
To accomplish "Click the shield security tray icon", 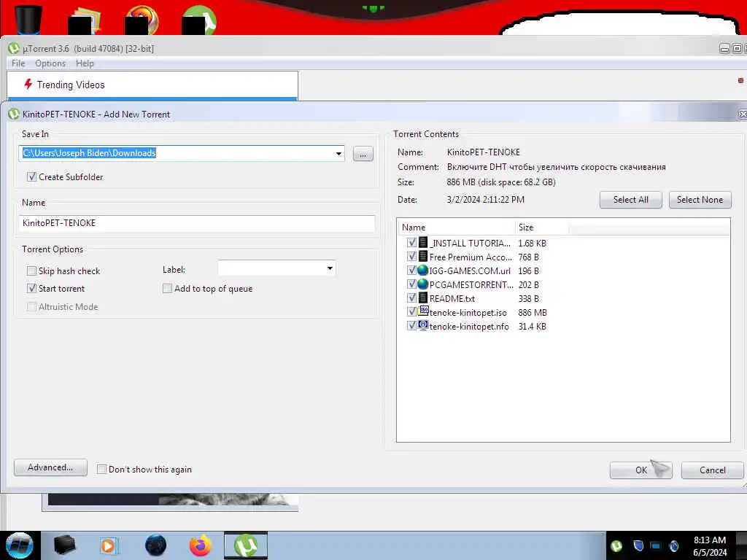I will tap(638, 545).
